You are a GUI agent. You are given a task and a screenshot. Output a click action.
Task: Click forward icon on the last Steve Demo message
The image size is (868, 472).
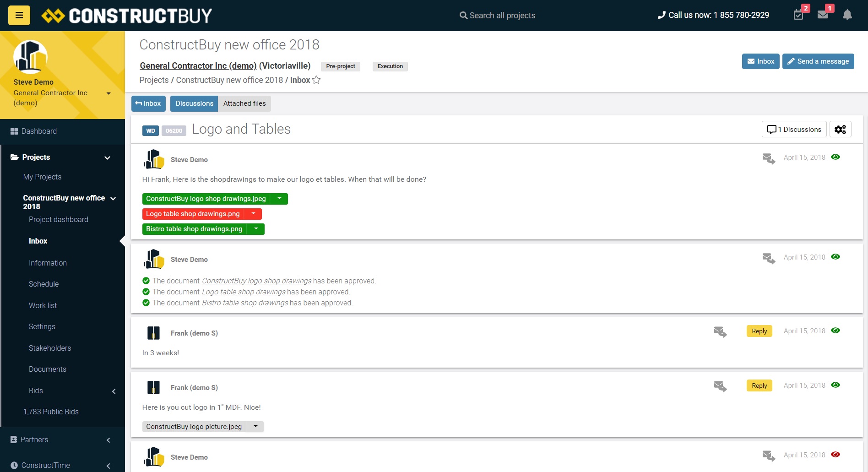click(769, 456)
